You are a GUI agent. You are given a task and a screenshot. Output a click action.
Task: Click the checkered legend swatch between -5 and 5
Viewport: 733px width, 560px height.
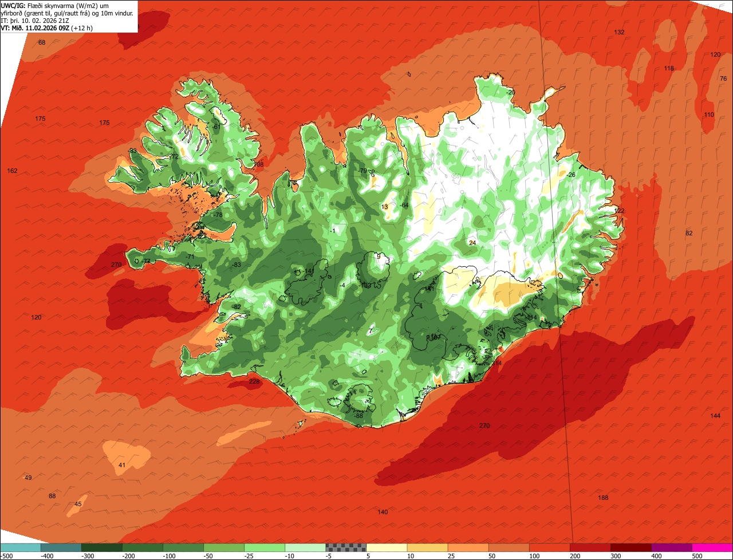pyautogui.click(x=346, y=547)
